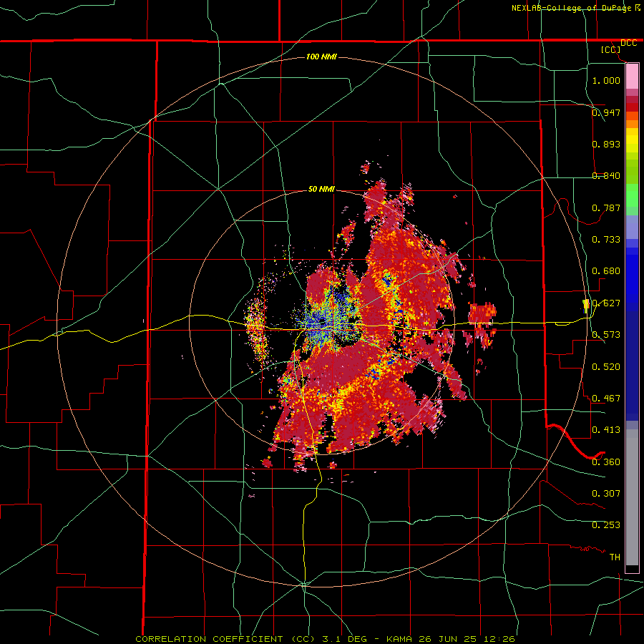Pick the lavender segment of the color bar
The width and height of the screenshot is (644, 644).
coord(632,228)
